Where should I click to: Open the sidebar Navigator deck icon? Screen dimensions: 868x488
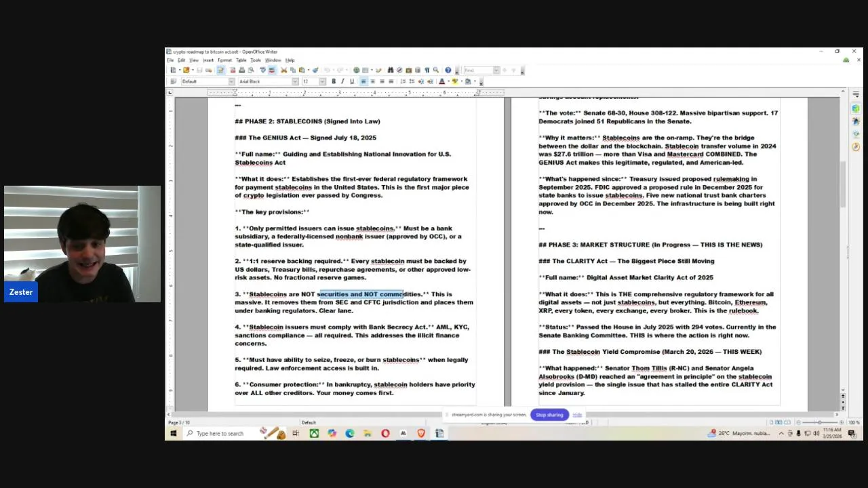(856, 146)
